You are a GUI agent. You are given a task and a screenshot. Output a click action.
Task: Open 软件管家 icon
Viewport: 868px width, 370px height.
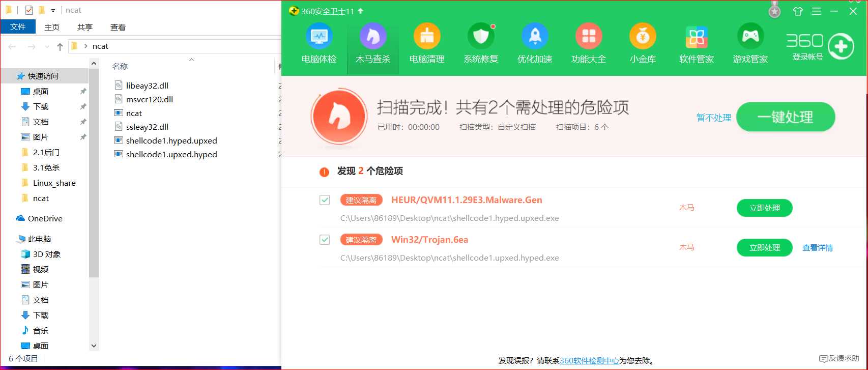coord(697,37)
